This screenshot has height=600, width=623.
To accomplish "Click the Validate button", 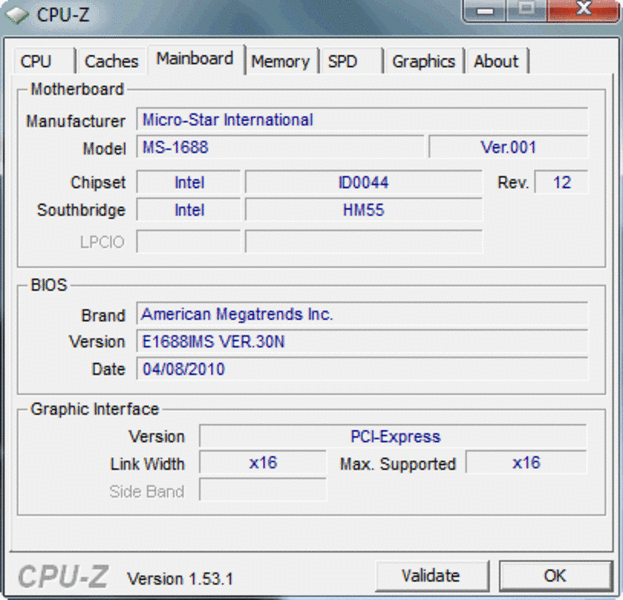I will pyautogui.click(x=431, y=575).
